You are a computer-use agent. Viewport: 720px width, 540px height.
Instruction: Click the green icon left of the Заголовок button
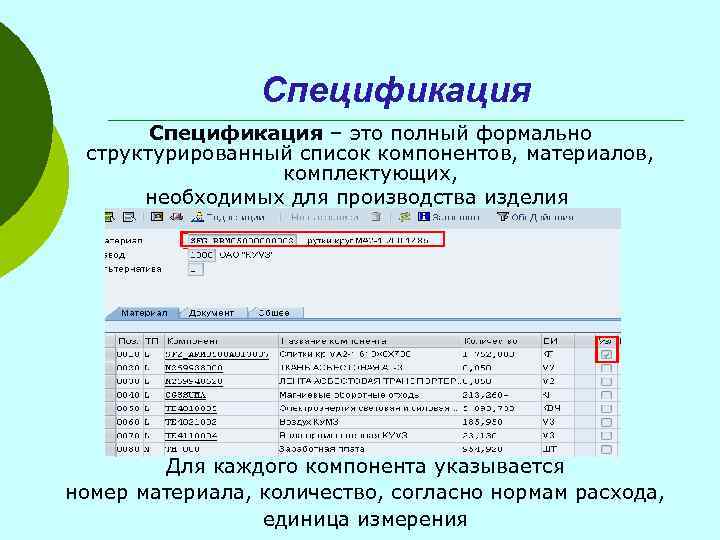pos(404,217)
